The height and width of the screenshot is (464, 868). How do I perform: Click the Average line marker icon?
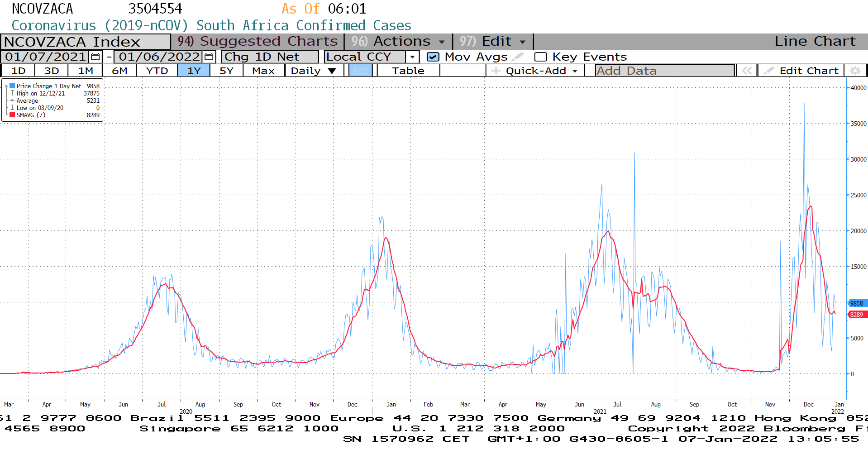[x=12, y=100]
